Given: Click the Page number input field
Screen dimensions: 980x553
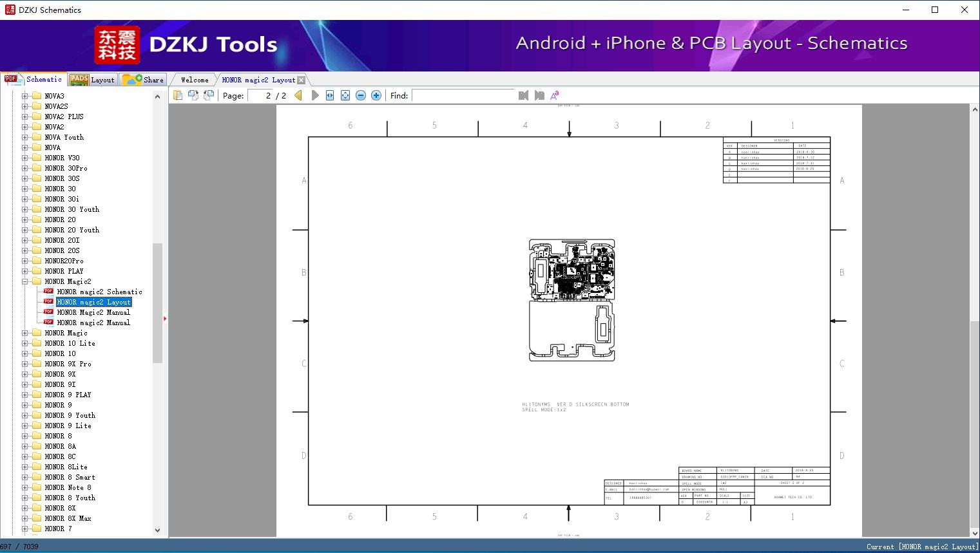Looking at the screenshot, I should (x=260, y=95).
